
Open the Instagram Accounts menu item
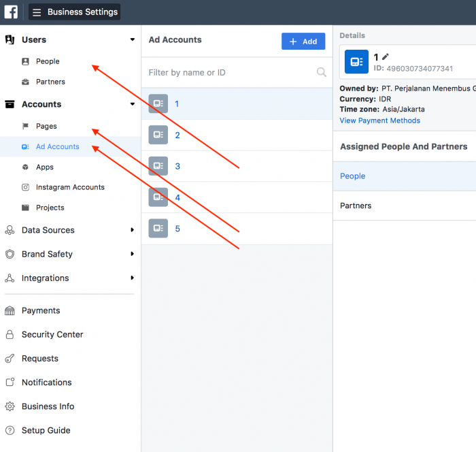click(x=70, y=187)
